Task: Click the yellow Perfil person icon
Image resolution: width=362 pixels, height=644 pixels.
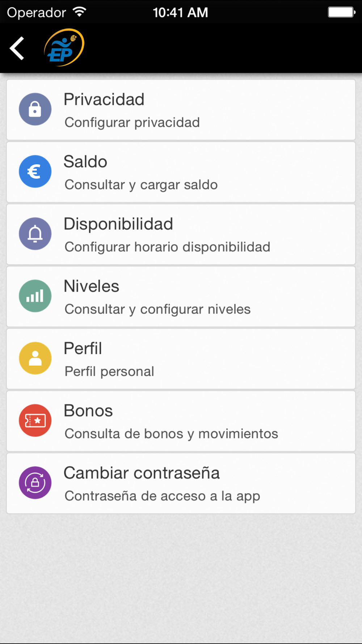Action: point(35,359)
